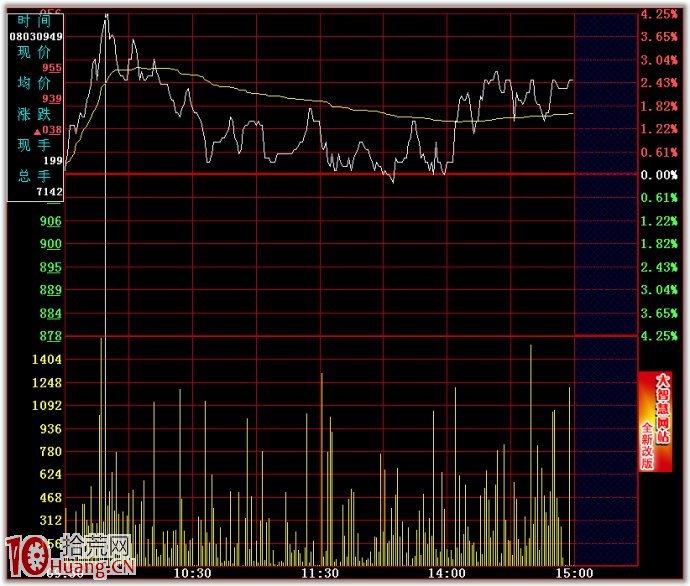690x586 pixels.
Task: Click the 900 price axis label
Action: [51, 244]
